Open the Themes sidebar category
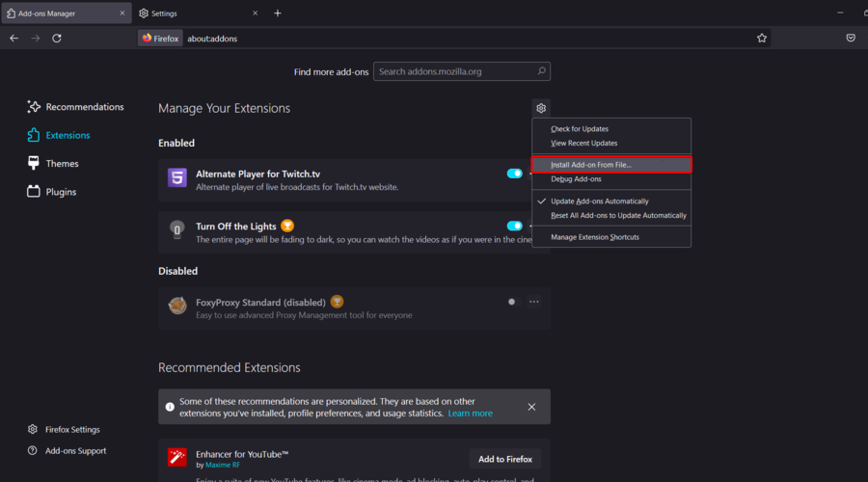The width and height of the screenshot is (868, 482). pos(53,163)
